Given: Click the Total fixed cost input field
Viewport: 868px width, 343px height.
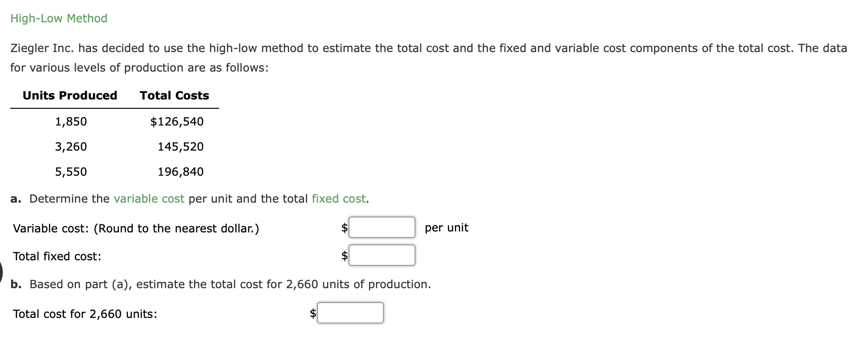Looking at the screenshot, I should [381, 255].
